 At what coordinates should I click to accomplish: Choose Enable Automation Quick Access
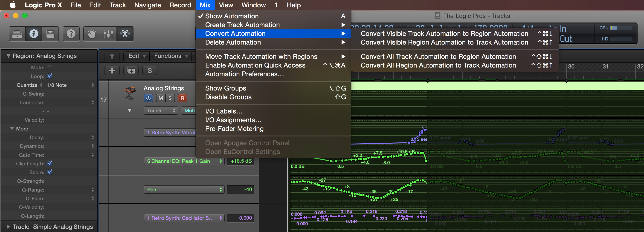[x=273, y=65]
